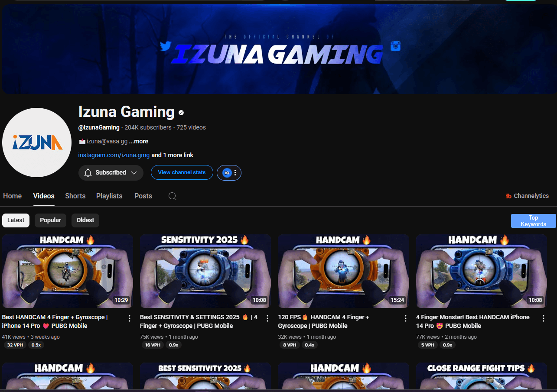The height and width of the screenshot is (392, 557).
Task: Play the 10:29 HANDCAM video thumbnail
Action: 68,271
